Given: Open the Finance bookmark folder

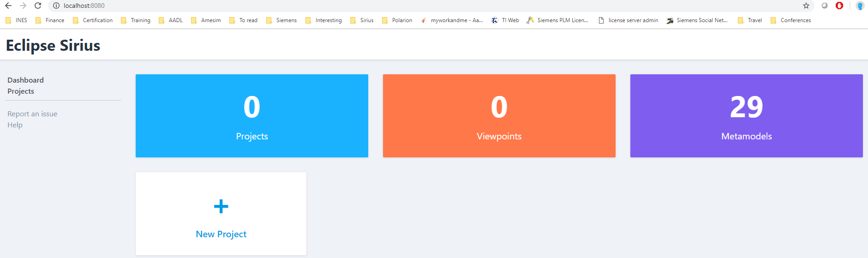Looking at the screenshot, I should 50,20.
